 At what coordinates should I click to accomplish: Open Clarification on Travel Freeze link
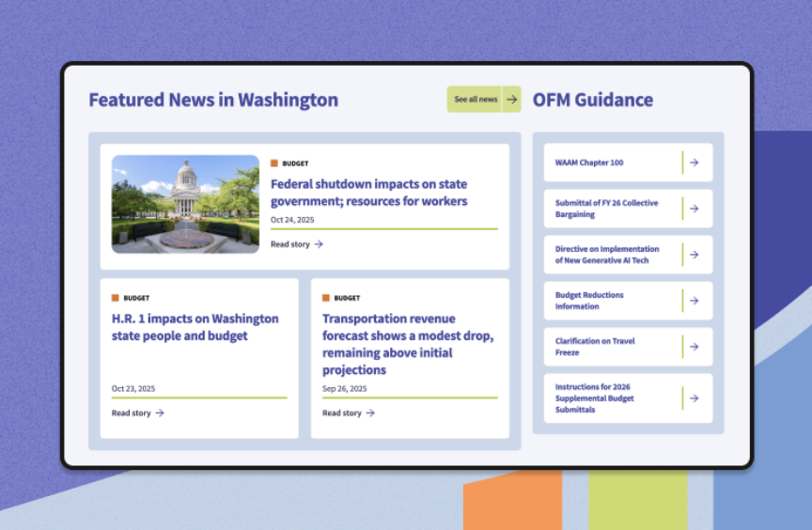tap(595, 347)
